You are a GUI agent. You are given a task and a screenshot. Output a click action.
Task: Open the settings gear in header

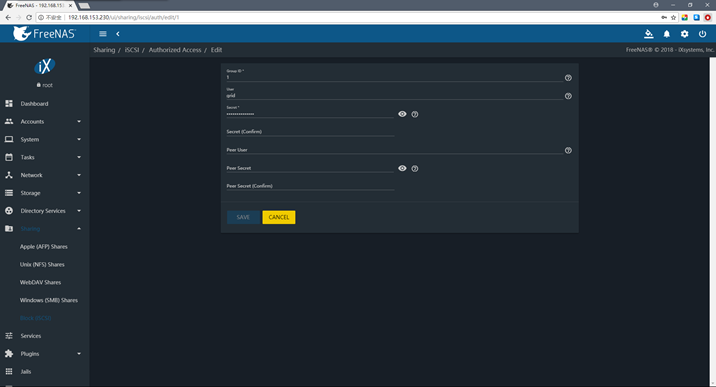684,34
